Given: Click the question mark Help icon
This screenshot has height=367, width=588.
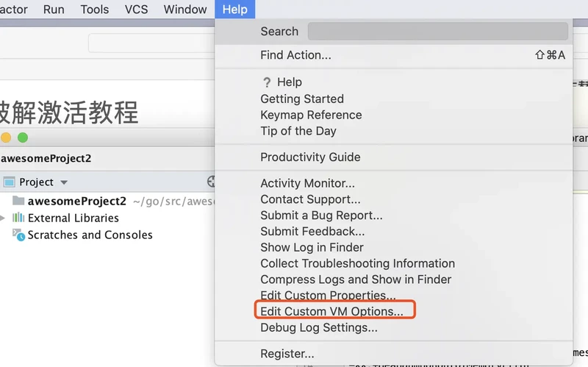Looking at the screenshot, I should [x=267, y=82].
